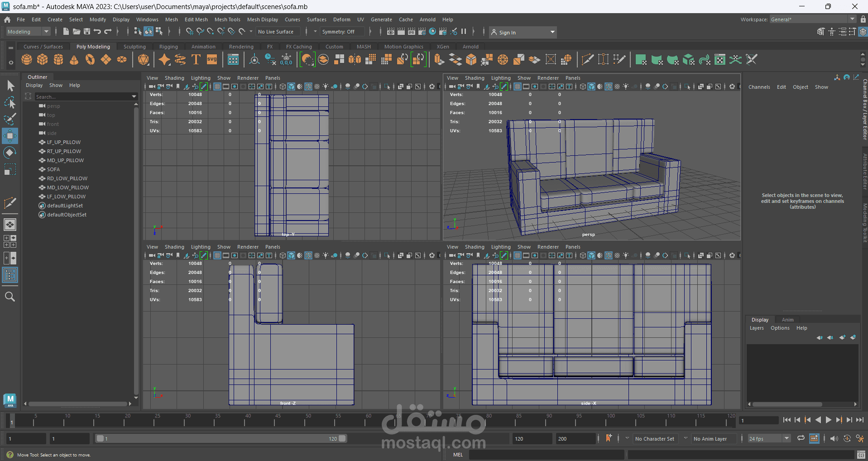Screen dimensions: 868x461
Task: Open the Arnold menu in menu bar
Action: pyautogui.click(x=427, y=19)
